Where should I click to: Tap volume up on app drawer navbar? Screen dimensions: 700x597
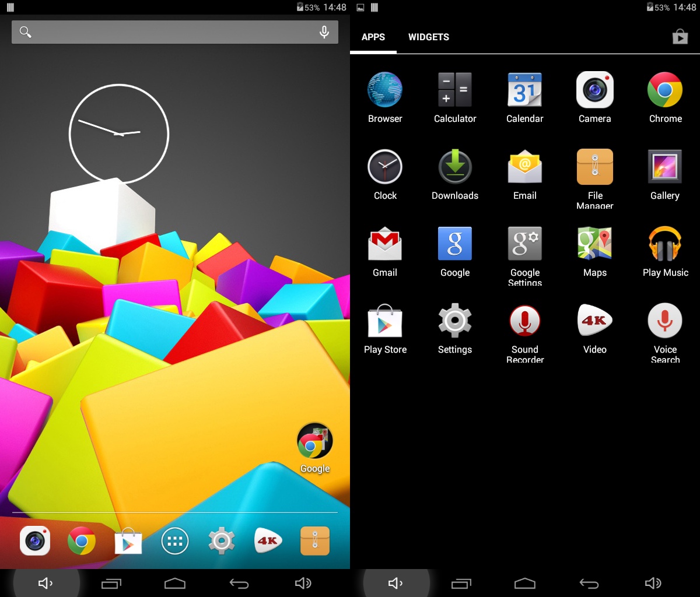pyautogui.click(x=653, y=583)
